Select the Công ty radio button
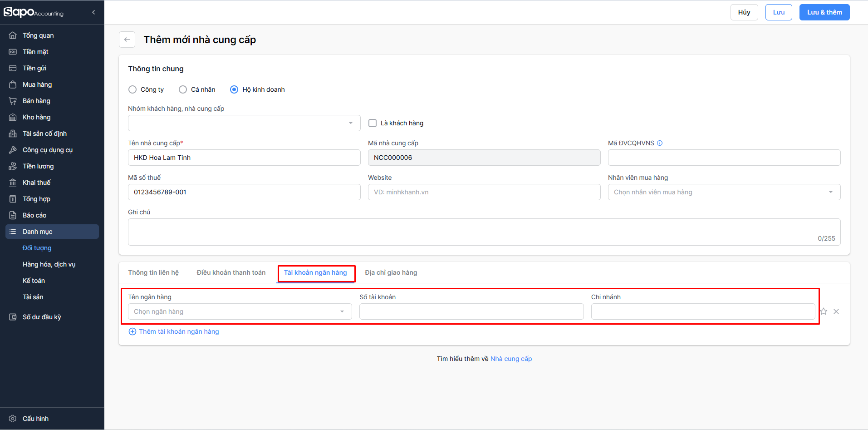 [x=132, y=89]
